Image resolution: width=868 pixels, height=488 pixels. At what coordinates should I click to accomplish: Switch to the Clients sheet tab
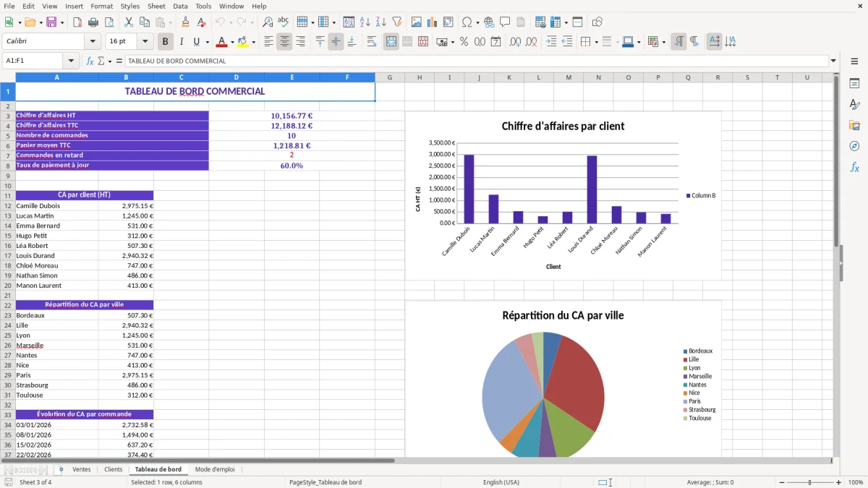coord(114,469)
